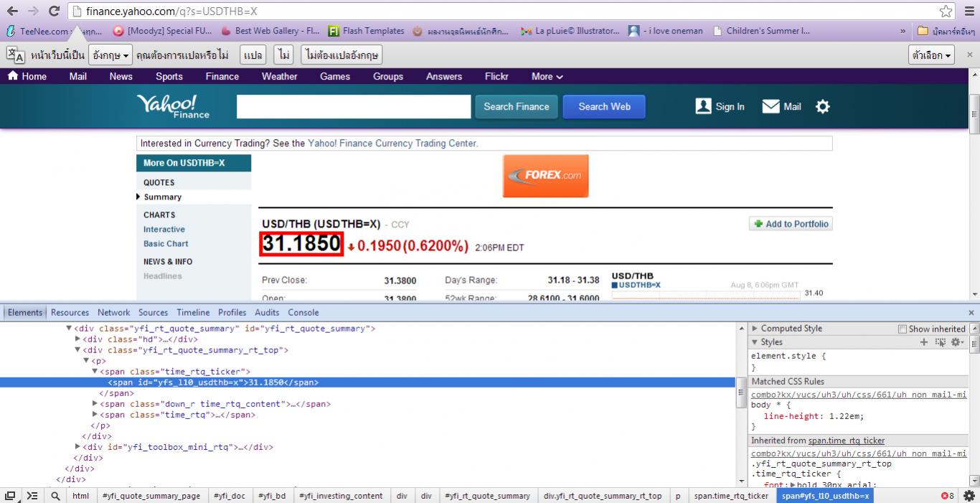
Task: Expand the span class="time_rtq" node
Action: click(95, 415)
